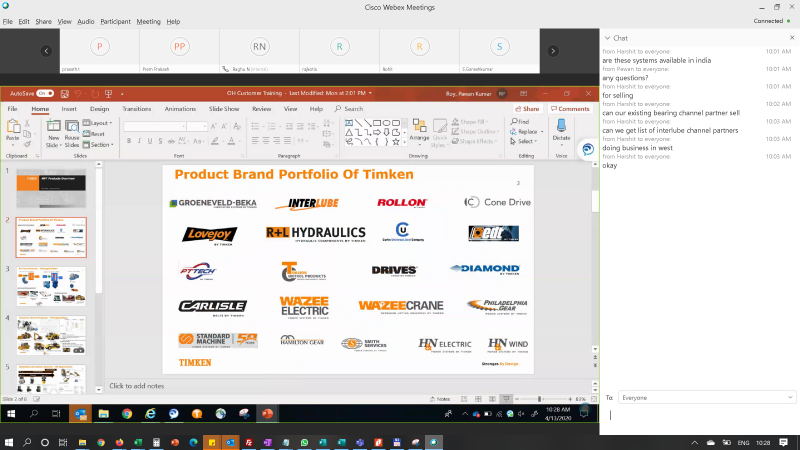This screenshot has height=450, width=800.
Task: Click the Dictate microphone icon
Action: 560,127
